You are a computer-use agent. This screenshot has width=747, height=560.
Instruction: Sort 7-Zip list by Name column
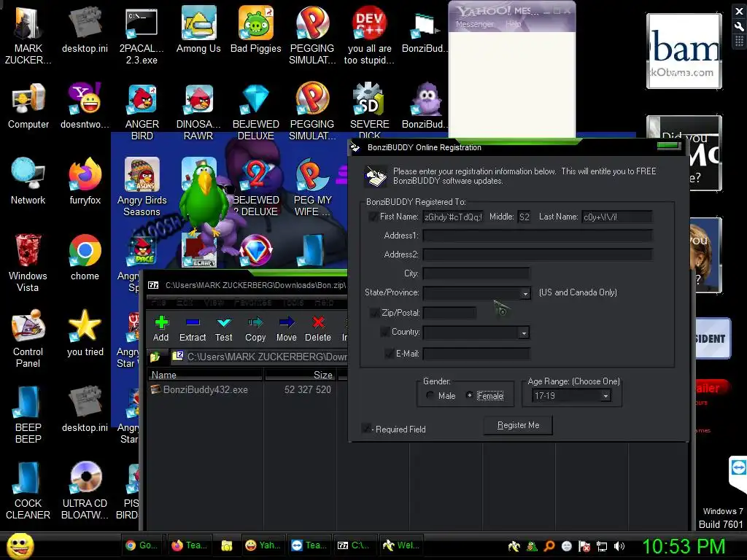205,376
